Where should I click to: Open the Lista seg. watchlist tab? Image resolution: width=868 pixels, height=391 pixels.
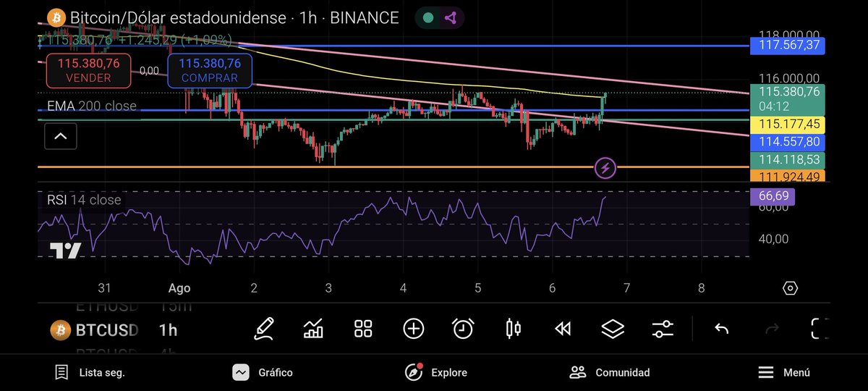(x=90, y=373)
